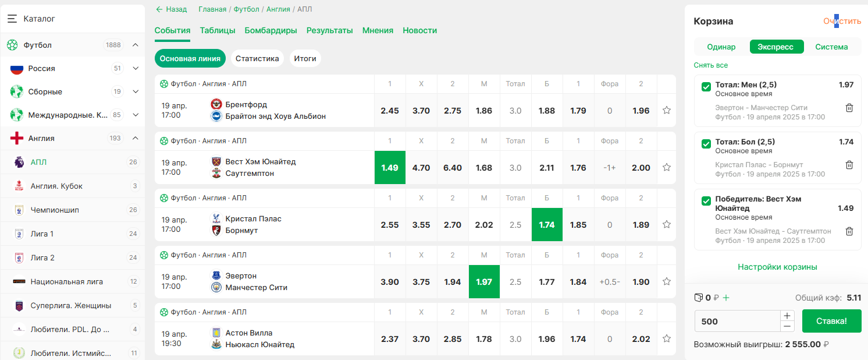
Task: Open the Чемпионшип league in sidebar
Action: click(x=73, y=210)
